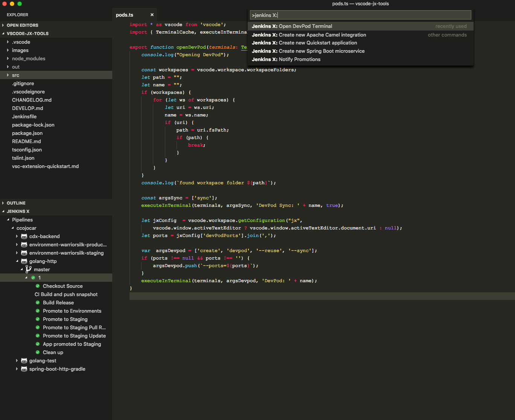Collapse the ccojocar node

tap(12, 228)
